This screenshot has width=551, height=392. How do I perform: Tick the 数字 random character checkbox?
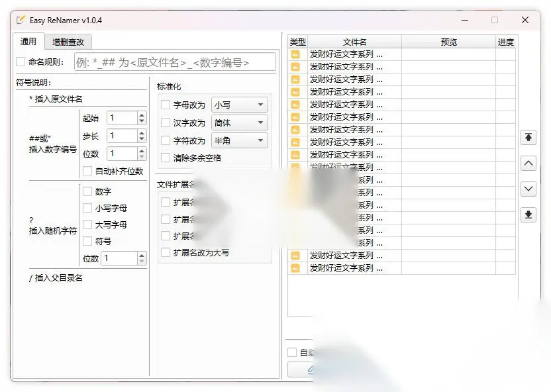[87, 191]
